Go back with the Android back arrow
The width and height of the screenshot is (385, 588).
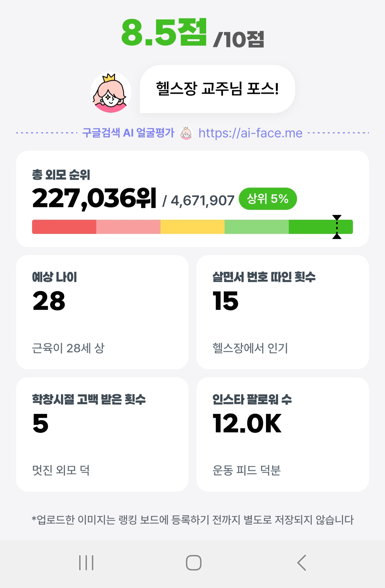302,563
